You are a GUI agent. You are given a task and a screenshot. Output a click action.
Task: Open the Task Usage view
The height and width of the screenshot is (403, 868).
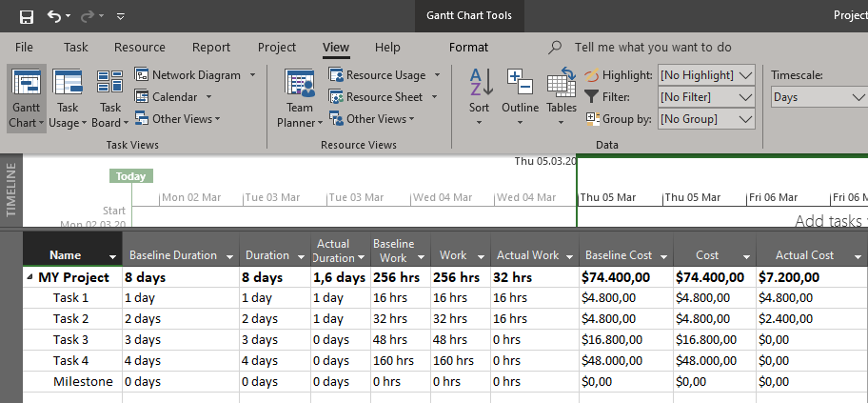click(x=67, y=86)
